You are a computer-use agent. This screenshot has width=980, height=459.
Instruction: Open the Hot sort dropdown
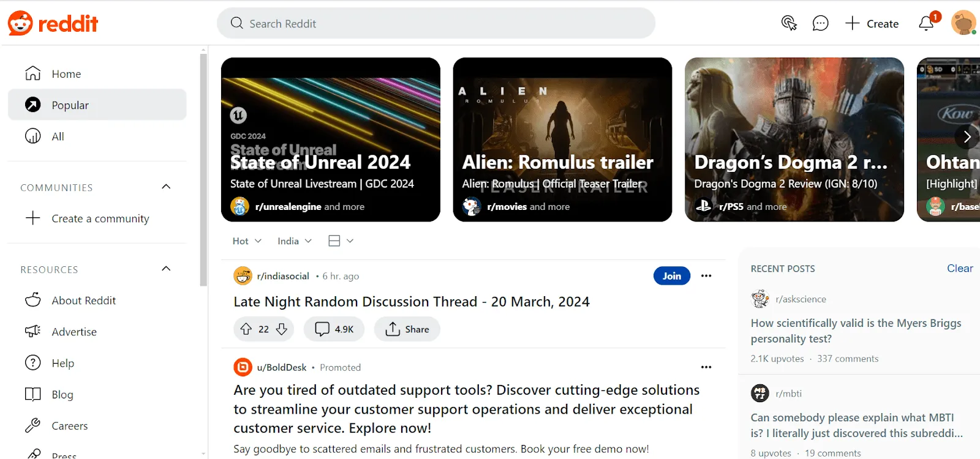247,241
